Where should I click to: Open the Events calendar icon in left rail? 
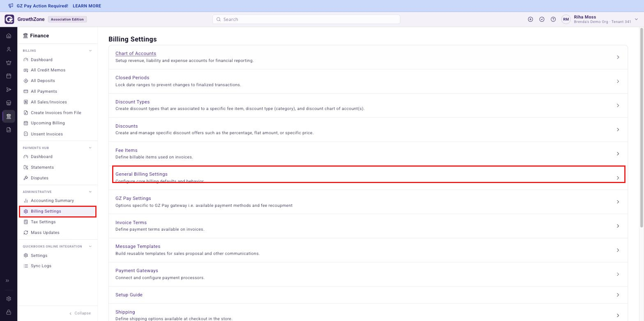tap(9, 76)
